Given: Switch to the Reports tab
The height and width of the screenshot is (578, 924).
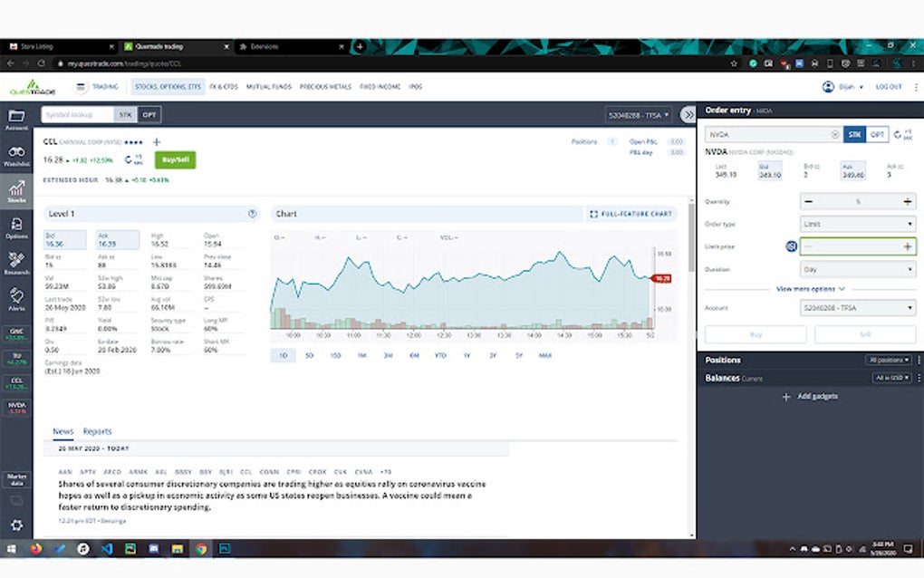Looking at the screenshot, I should [x=97, y=431].
